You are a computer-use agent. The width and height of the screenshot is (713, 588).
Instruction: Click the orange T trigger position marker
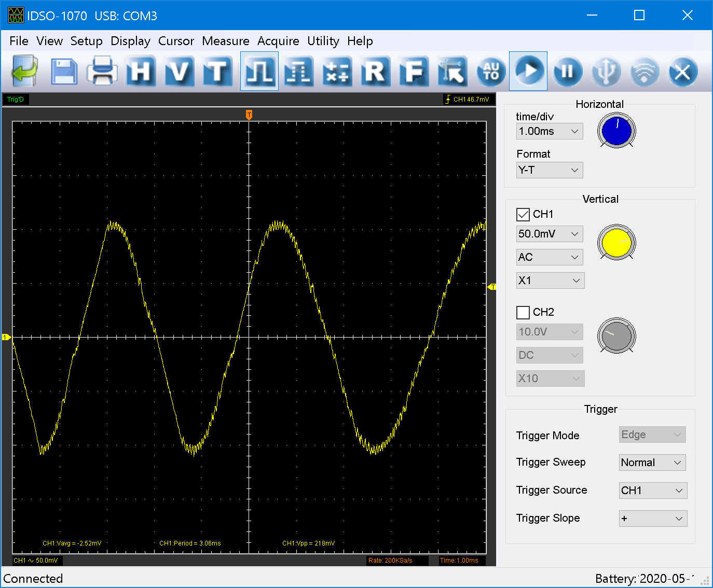(x=249, y=115)
